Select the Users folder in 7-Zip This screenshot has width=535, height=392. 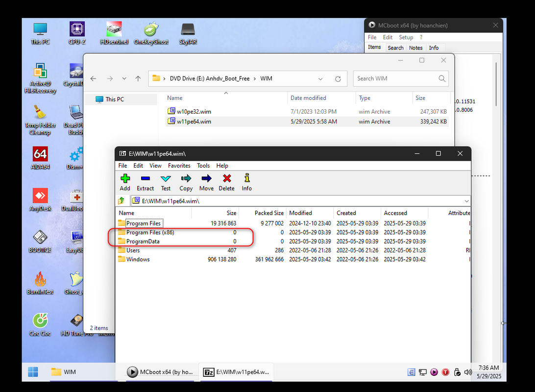pyautogui.click(x=293, y=250)
